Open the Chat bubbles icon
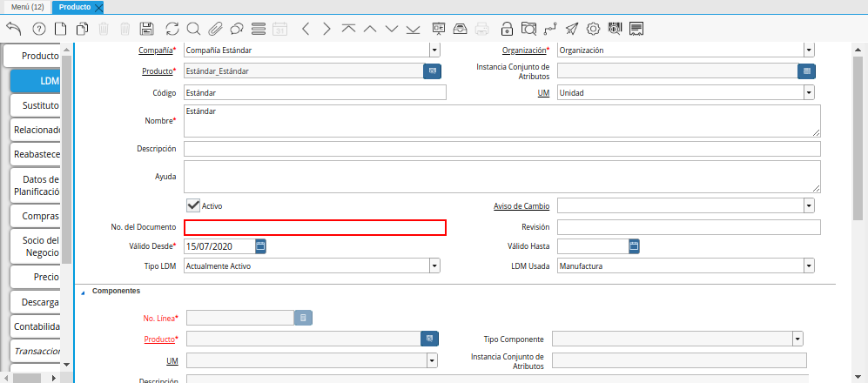Screen dimensions: 868x383 pyautogui.click(x=237, y=29)
